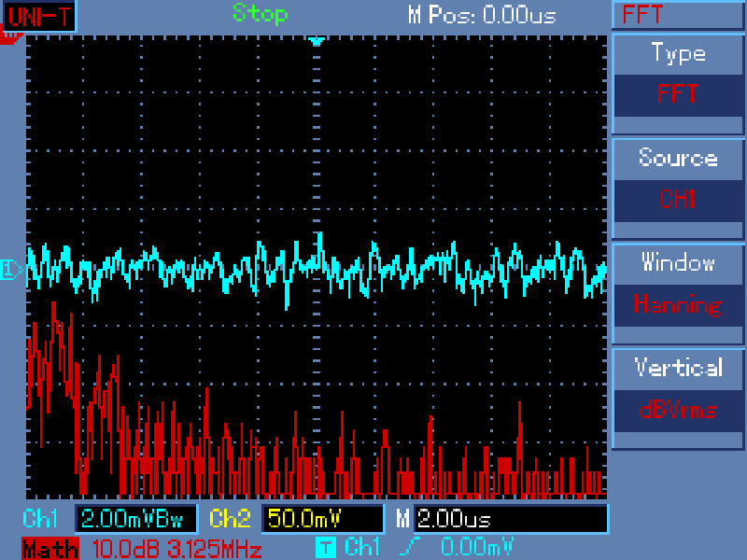
Task: Click the Ch1 label in status bar
Action: [x=40, y=518]
